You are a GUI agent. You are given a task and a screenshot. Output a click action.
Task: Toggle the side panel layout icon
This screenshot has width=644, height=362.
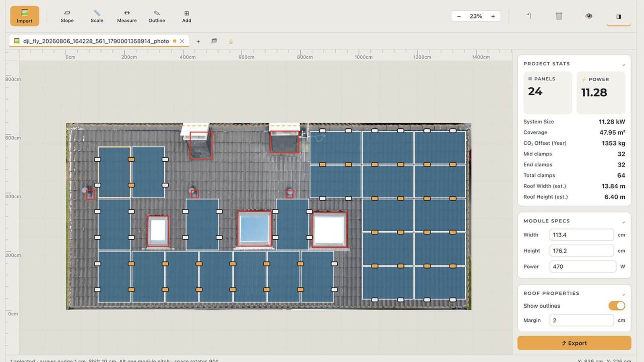pos(619,16)
